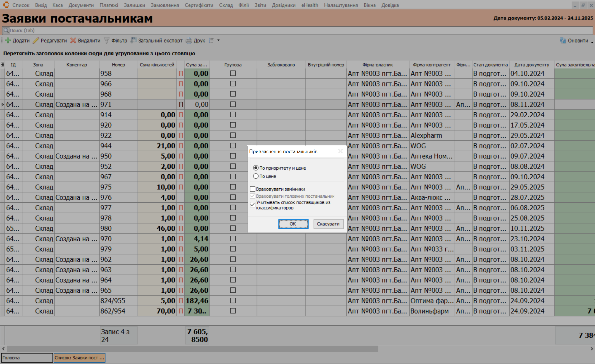Open dropdown arrow beside Оновити button
Screen dimensions: 595x364
point(592,42)
